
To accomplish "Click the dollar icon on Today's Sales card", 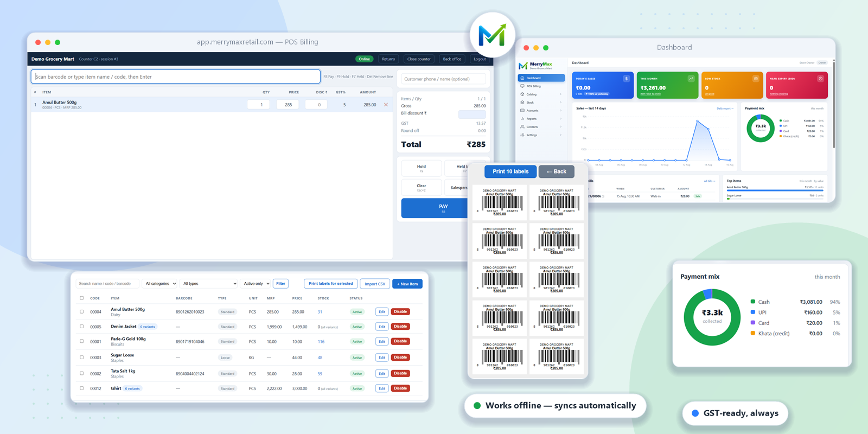I will (x=626, y=79).
